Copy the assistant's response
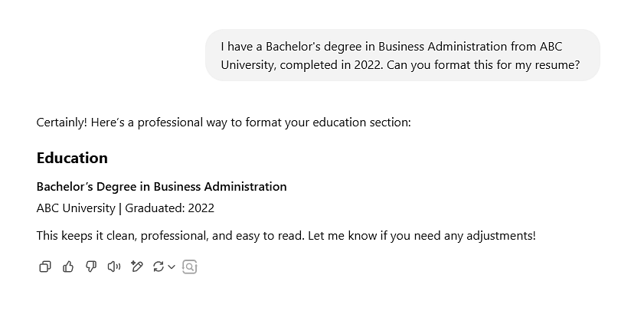 click(44, 267)
